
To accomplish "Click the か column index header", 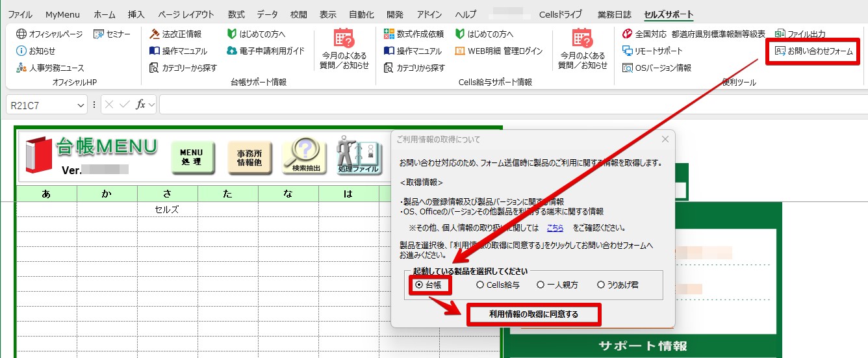I will pos(107,193).
